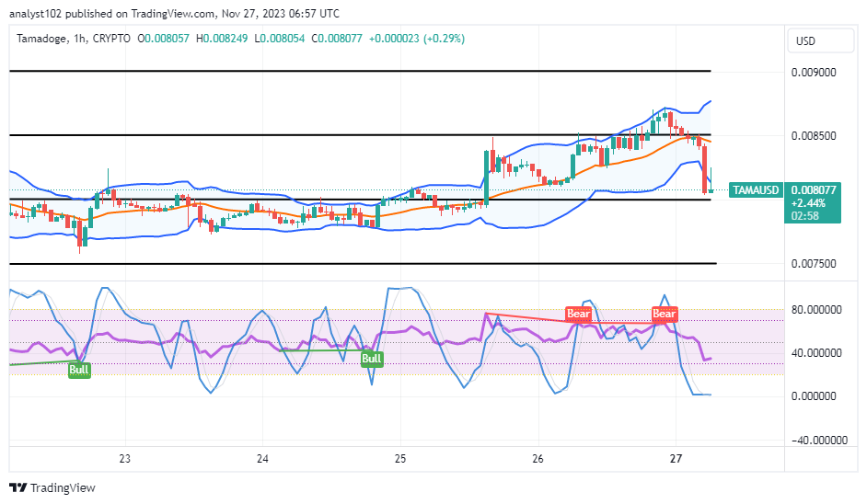This screenshot has width=867, height=504.
Task: Select the green TAMAUSD symbol price tag
Action: click(x=756, y=190)
